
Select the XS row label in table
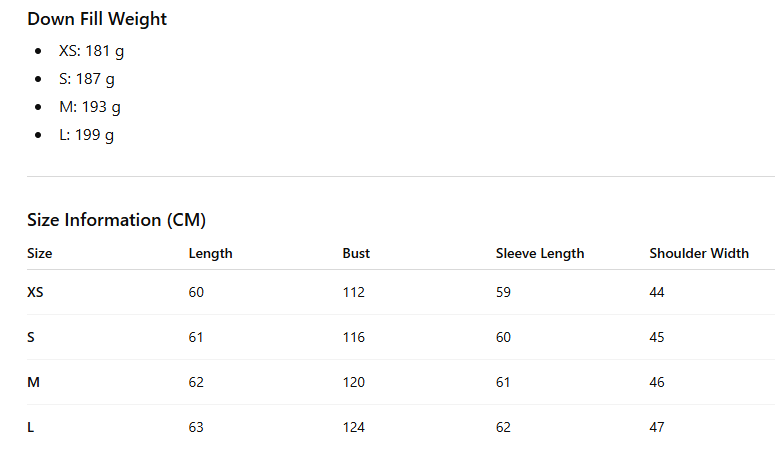click(35, 292)
